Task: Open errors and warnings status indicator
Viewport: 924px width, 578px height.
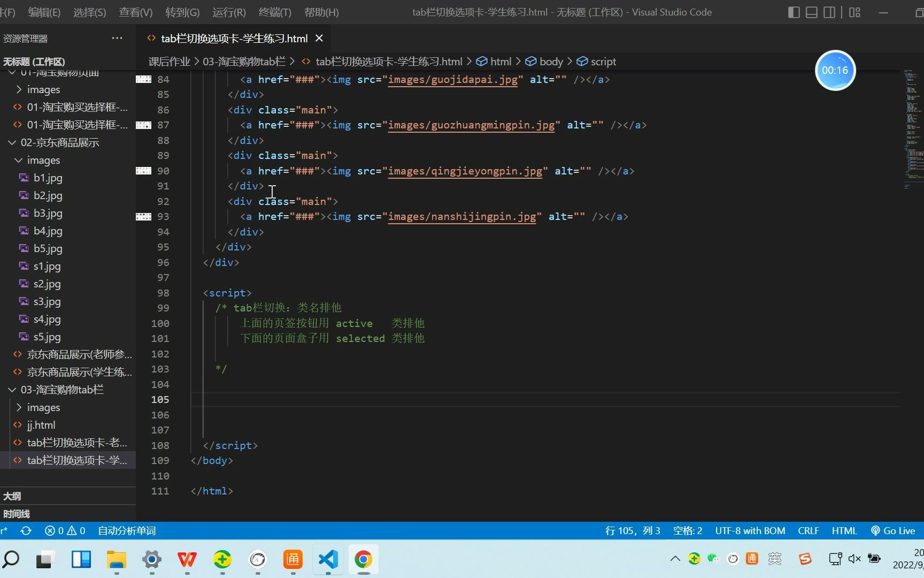Action: coord(65,530)
